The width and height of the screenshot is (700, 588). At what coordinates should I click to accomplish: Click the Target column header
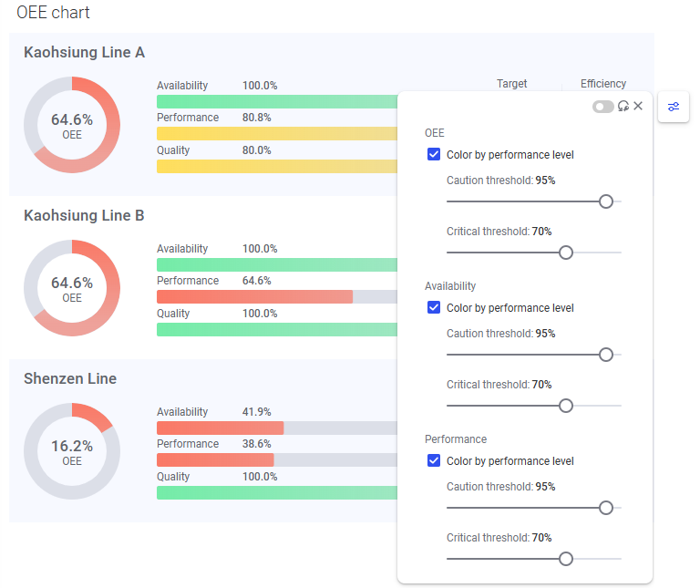pos(511,84)
